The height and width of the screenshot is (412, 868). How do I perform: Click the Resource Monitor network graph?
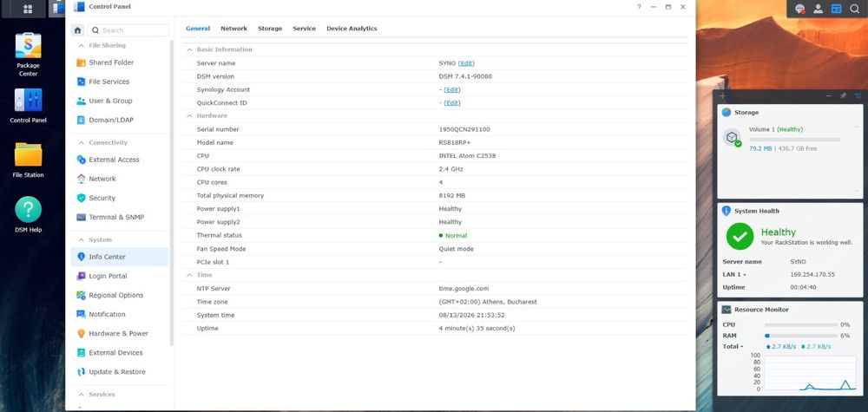click(809, 373)
